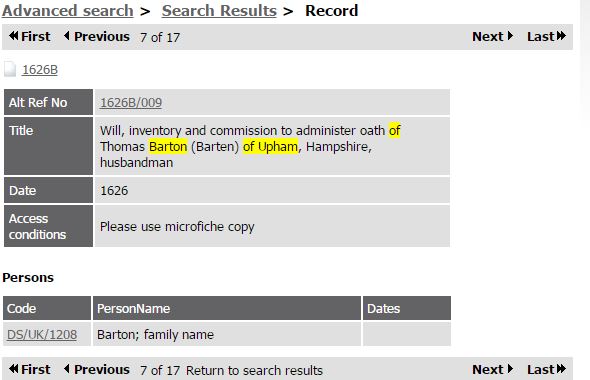The width and height of the screenshot is (590, 380).
Task: Click the bottom First double-arrow icon
Action: tap(14, 369)
